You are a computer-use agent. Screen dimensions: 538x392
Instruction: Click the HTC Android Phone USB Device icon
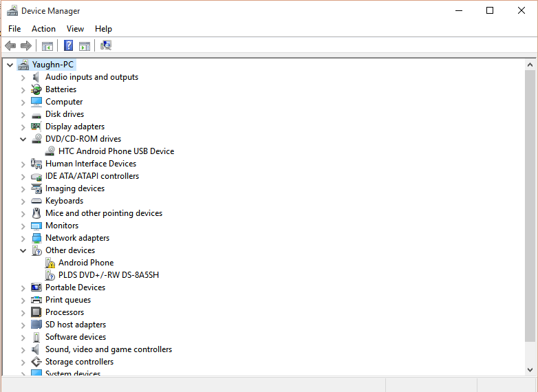(50, 151)
